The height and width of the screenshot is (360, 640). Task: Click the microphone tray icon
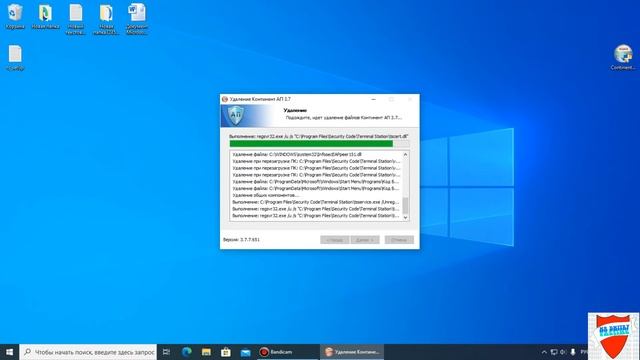pyautogui.click(x=573, y=352)
